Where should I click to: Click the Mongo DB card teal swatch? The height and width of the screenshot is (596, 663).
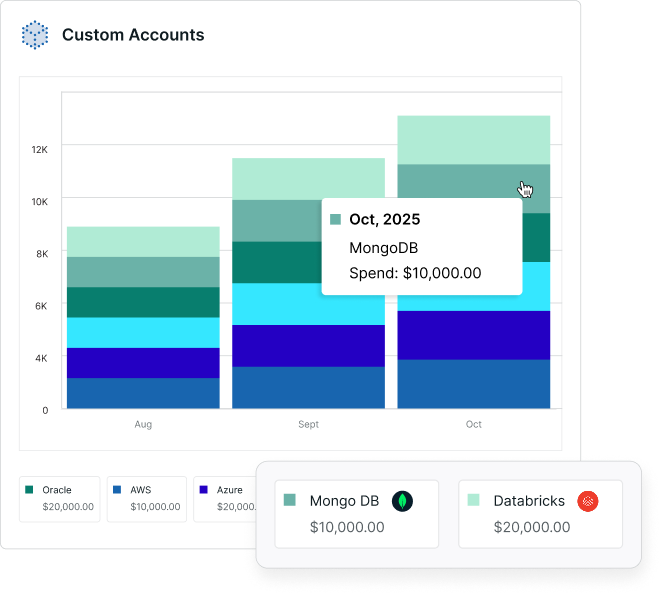coord(290,500)
